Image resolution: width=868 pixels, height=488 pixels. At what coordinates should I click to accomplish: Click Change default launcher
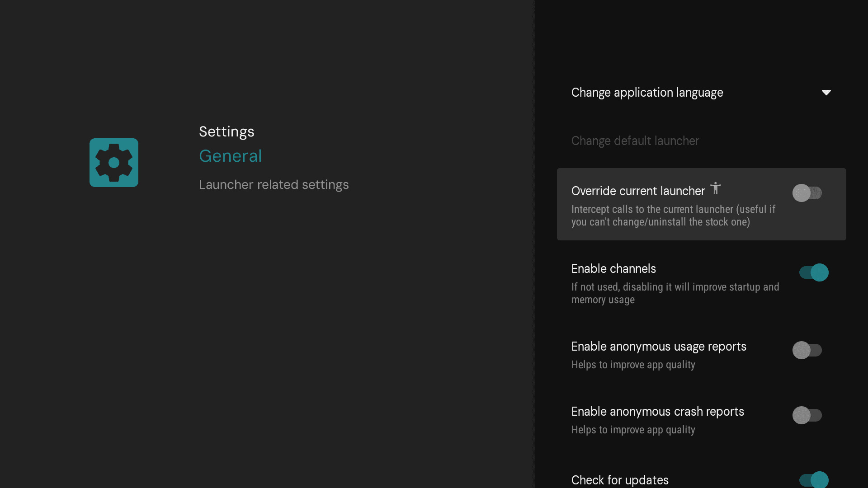(x=635, y=141)
